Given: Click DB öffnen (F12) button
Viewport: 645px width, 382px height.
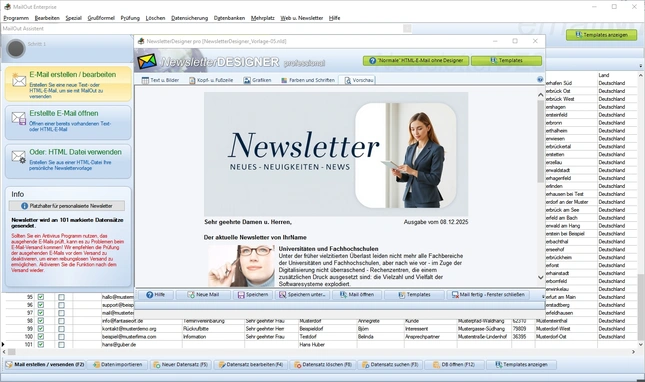Looking at the screenshot, I should (454, 365).
